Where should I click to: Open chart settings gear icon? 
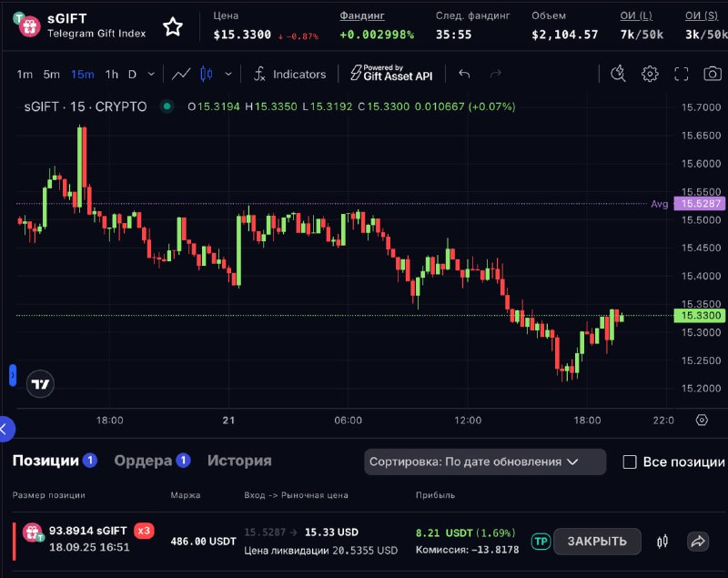(x=650, y=74)
